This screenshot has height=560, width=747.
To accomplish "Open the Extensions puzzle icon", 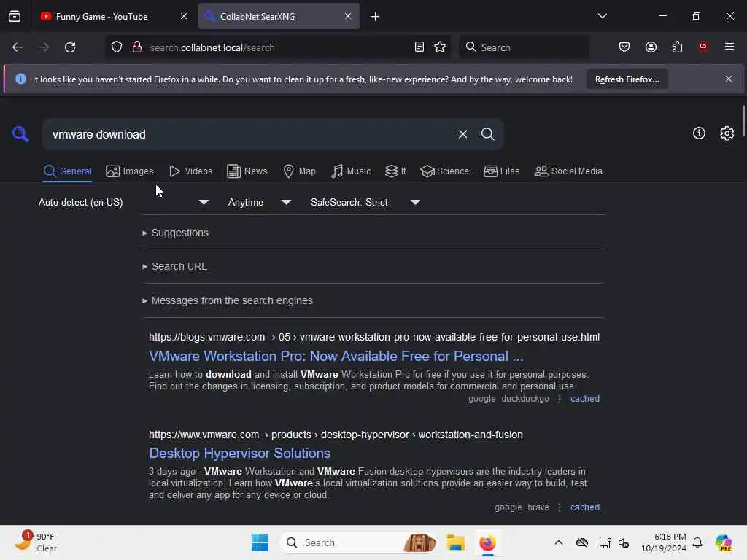I will click(677, 47).
